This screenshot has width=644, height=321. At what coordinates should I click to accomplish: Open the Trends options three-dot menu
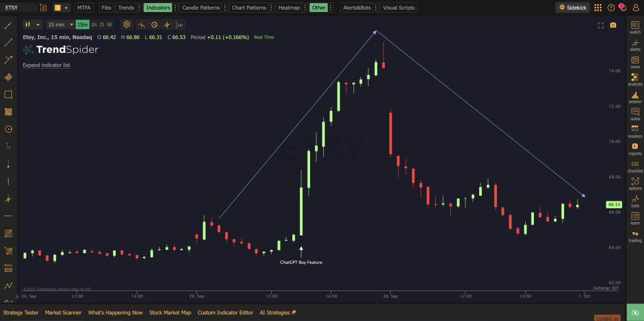(x=140, y=8)
